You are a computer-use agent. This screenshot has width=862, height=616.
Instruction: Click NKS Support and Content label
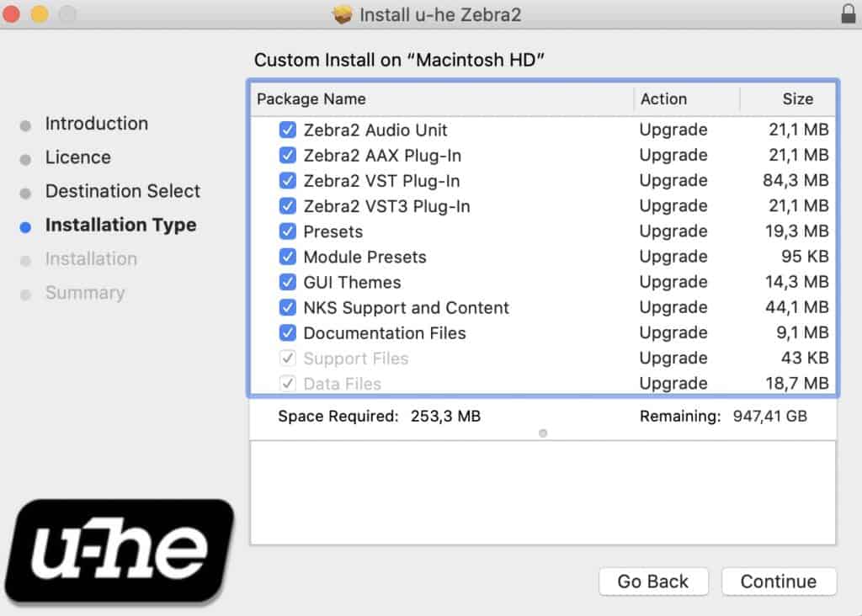pos(407,307)
